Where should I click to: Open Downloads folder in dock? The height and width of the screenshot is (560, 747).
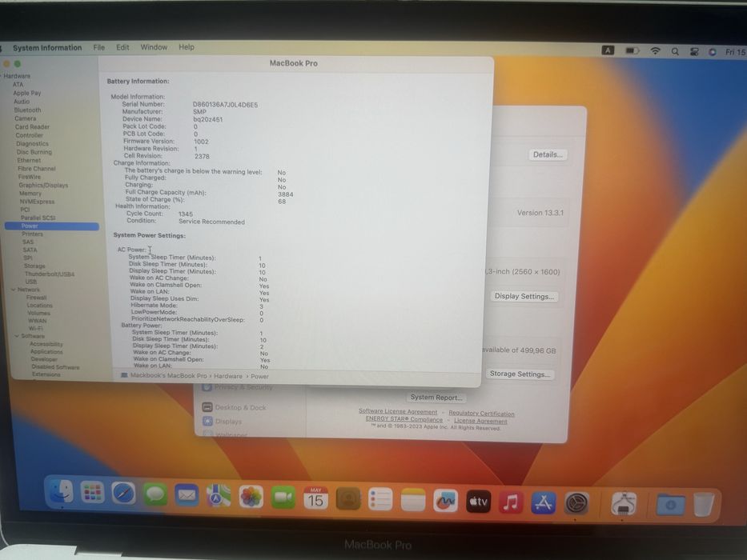[x=670, y=505]
